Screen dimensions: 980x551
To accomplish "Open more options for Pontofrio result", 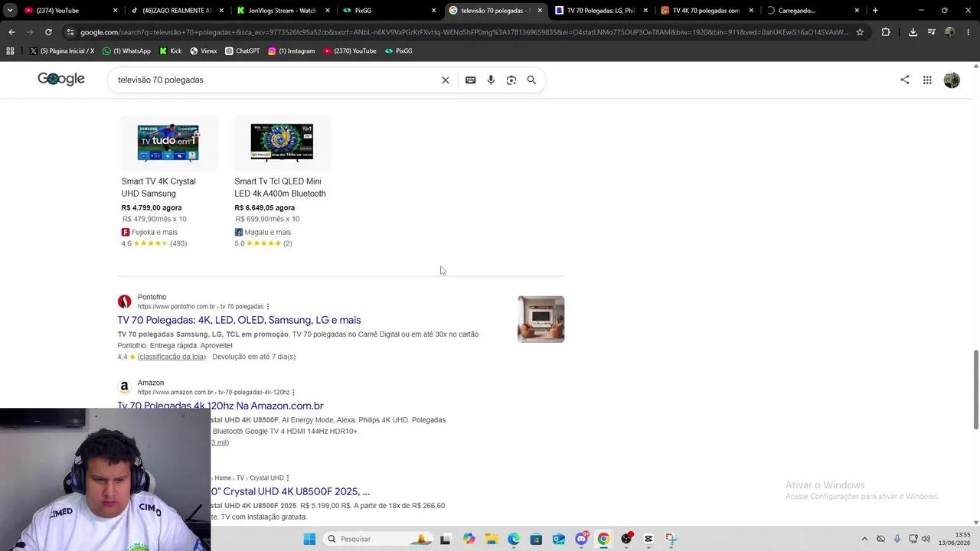I will 268,307.
